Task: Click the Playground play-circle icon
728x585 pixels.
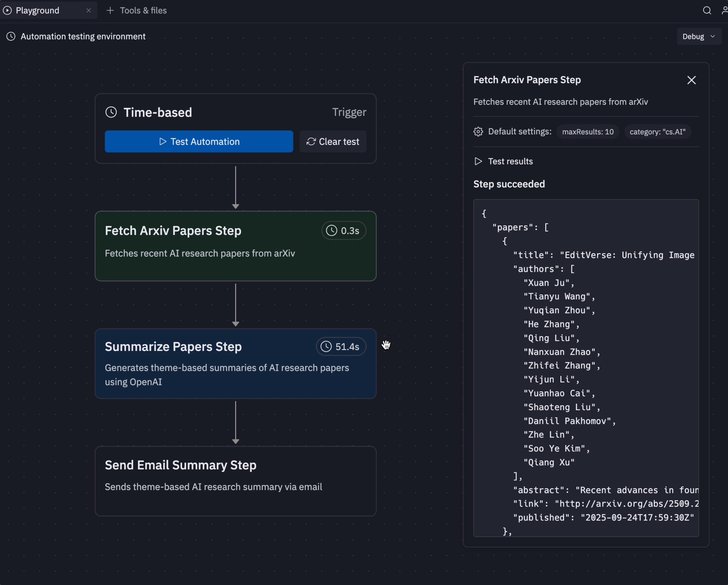Action: (x=7, y=10)
